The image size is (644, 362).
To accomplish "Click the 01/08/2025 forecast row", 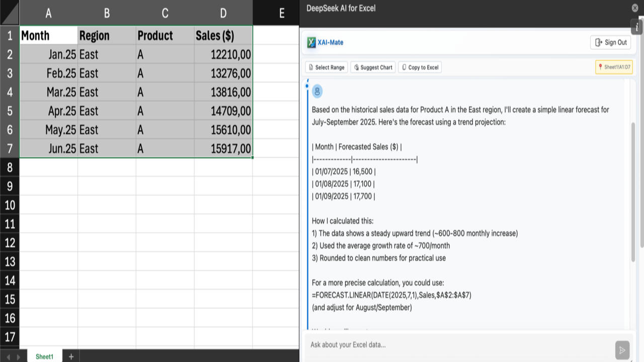I will pos(343,184).
